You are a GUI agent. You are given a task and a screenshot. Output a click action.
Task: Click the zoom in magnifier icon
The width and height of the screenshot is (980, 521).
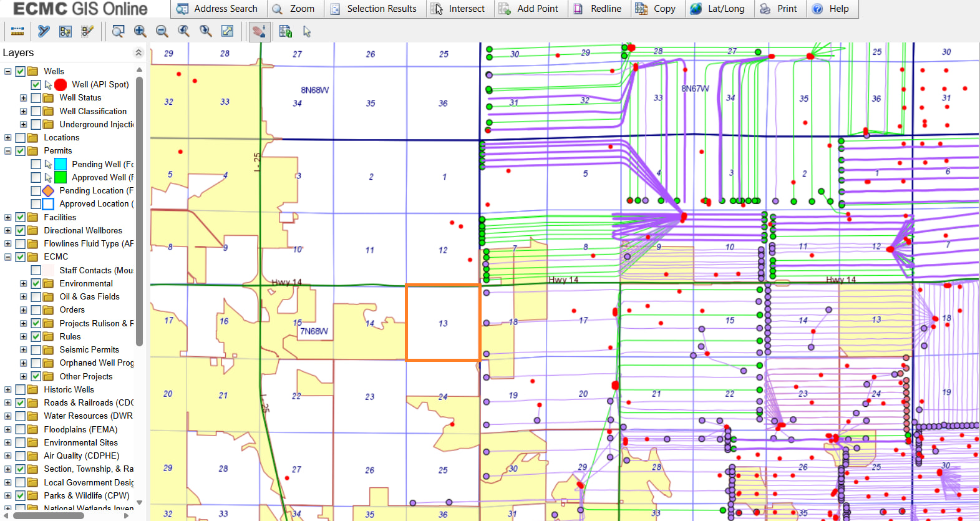(140, 31)
